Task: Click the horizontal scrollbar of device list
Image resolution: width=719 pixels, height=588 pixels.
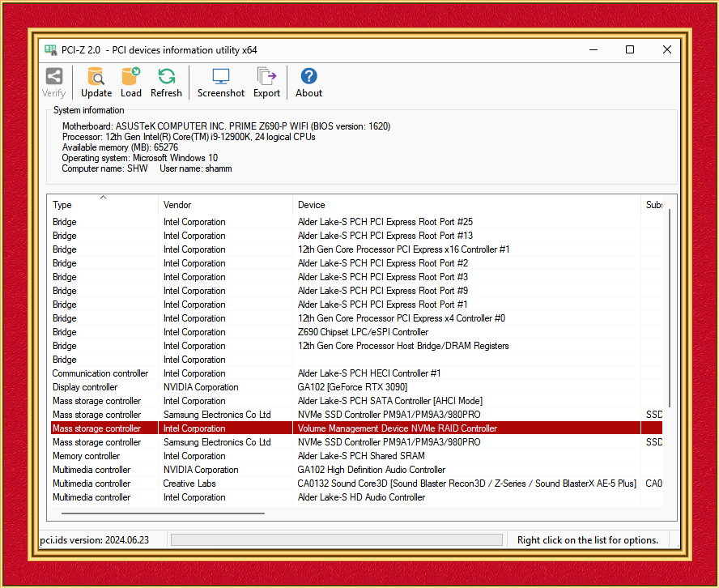Action: click(163, 513)
